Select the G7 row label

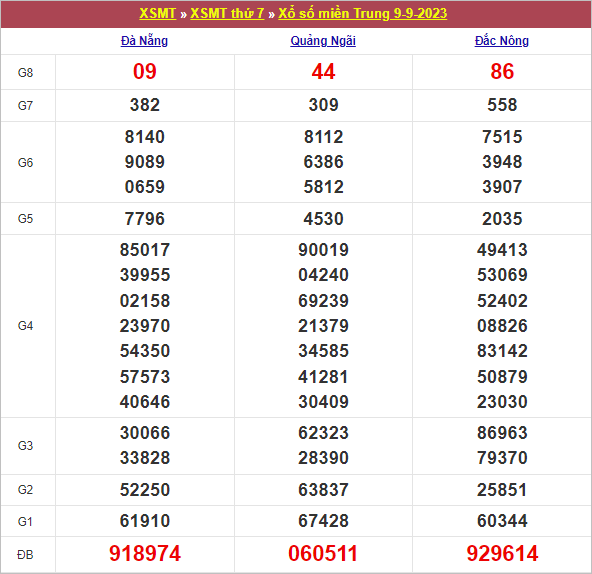[25, 105]
